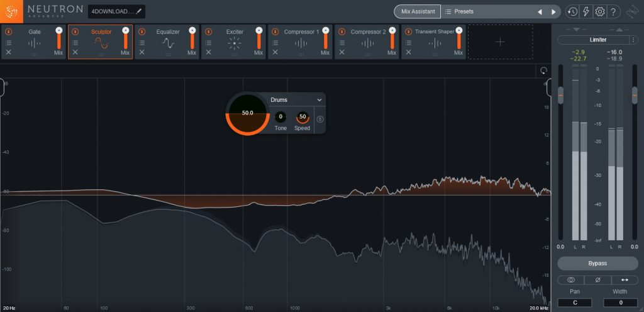Select the Compressor 1 module tab
The image size is (644, 312).
(x=300, y=42)
